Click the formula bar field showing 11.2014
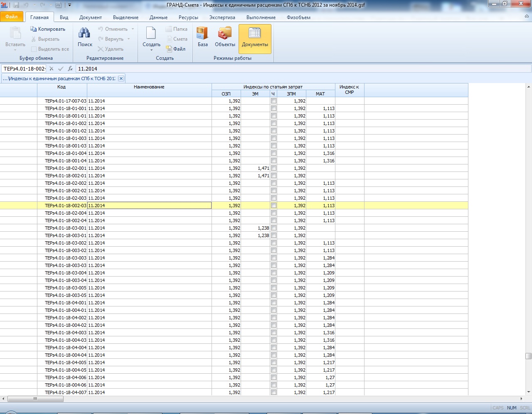The image size is (532, 414). (291, 69)
